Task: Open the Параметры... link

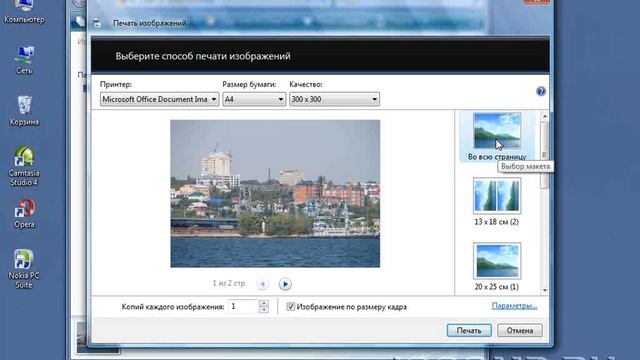Action: tap(514, 306)
